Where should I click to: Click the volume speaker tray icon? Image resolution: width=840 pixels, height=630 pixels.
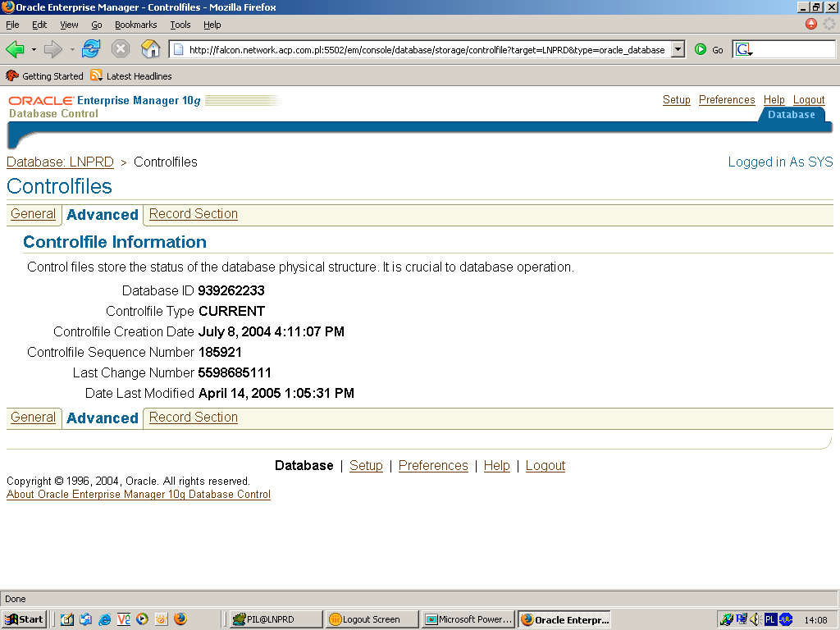click(x=756, y=620)
